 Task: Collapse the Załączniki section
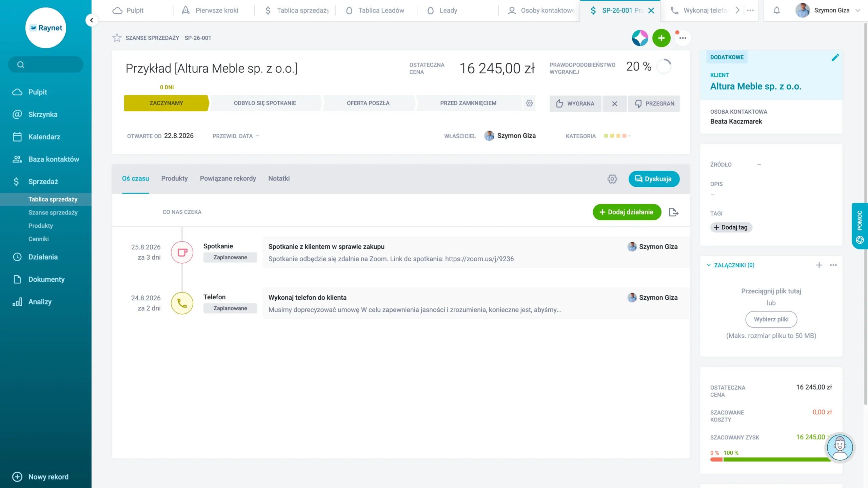709,265
